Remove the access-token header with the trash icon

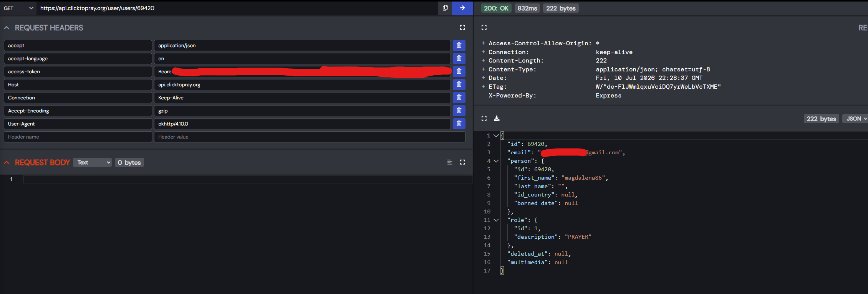point(459,71)
